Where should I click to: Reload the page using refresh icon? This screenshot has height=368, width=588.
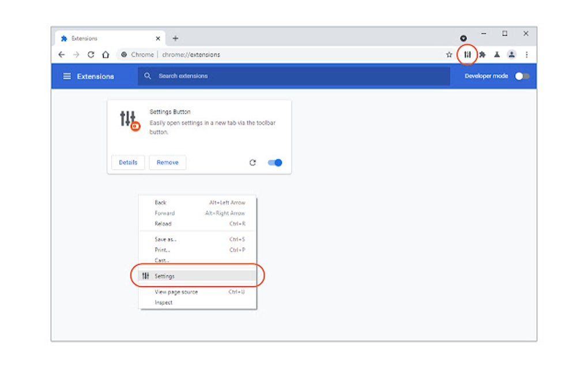(91, 55)
